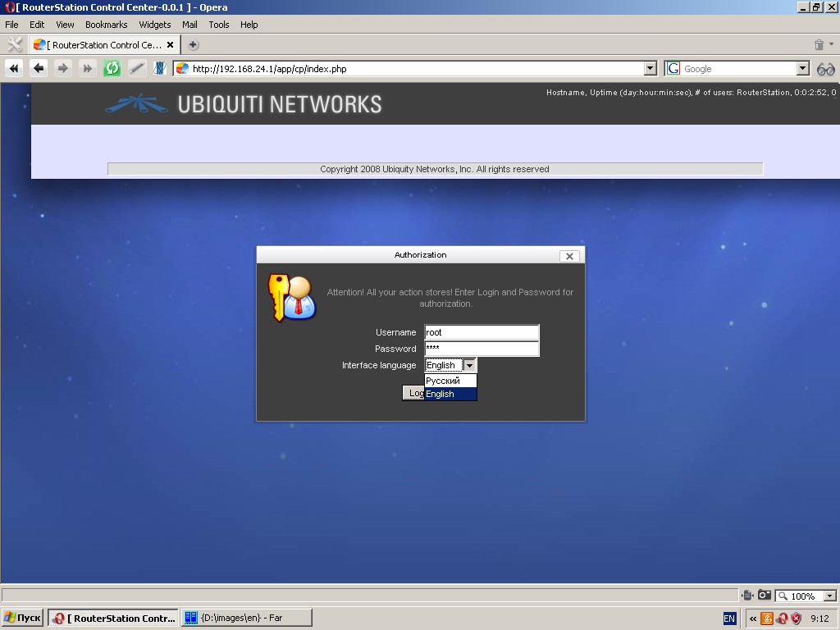
Task: Open the Bookmarks menu
Action: point(106,25)
